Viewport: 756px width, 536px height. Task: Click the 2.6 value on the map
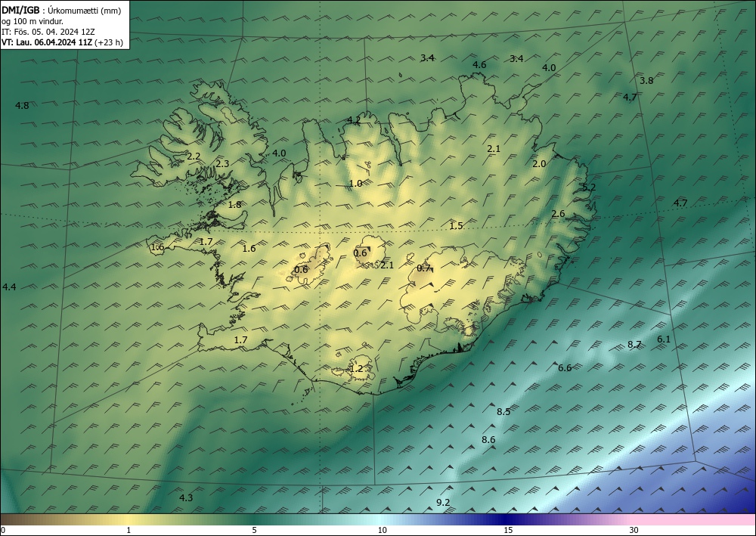coord(558,213)
